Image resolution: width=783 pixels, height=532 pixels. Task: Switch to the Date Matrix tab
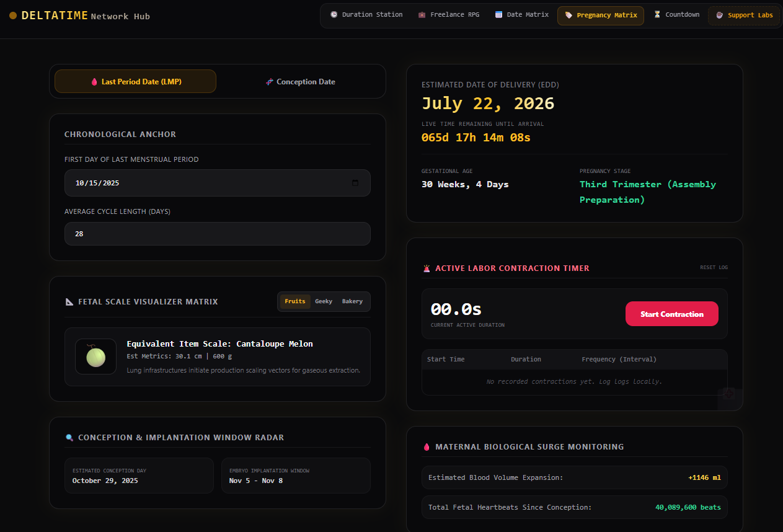click(522, 15)
